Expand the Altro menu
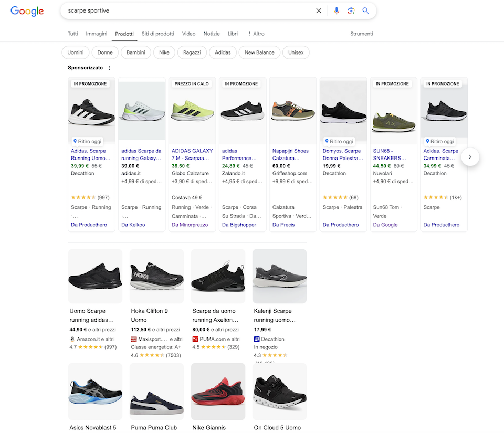The width and height of the screenshot is (504, 433). click(256, 34)
